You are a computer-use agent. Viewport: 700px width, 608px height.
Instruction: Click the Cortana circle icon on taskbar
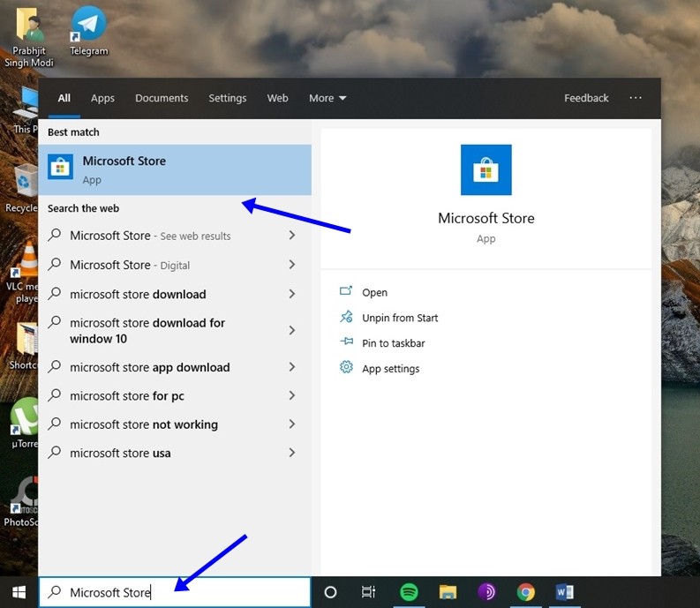pos(330,592)
